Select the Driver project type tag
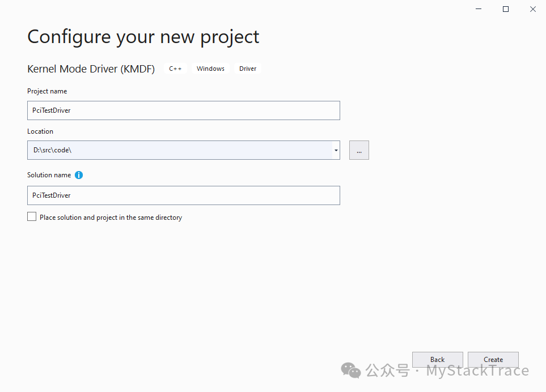The image size is (546, 392). tap(247, 68)
